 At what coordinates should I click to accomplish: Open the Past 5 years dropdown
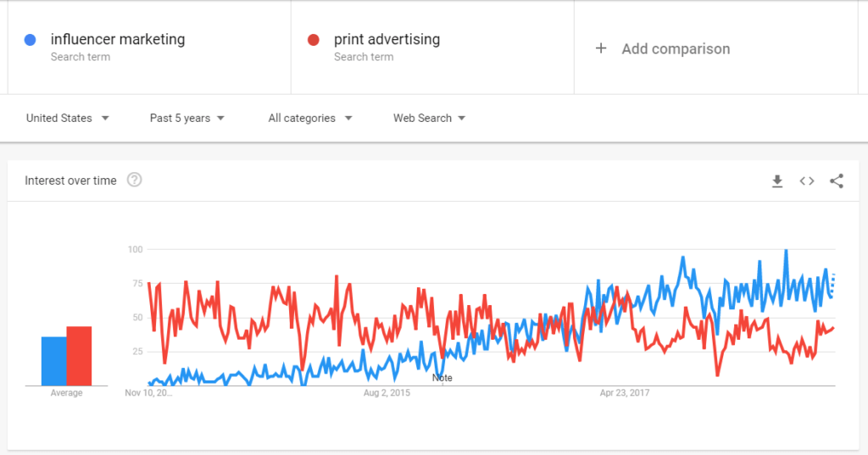[187, 118]
